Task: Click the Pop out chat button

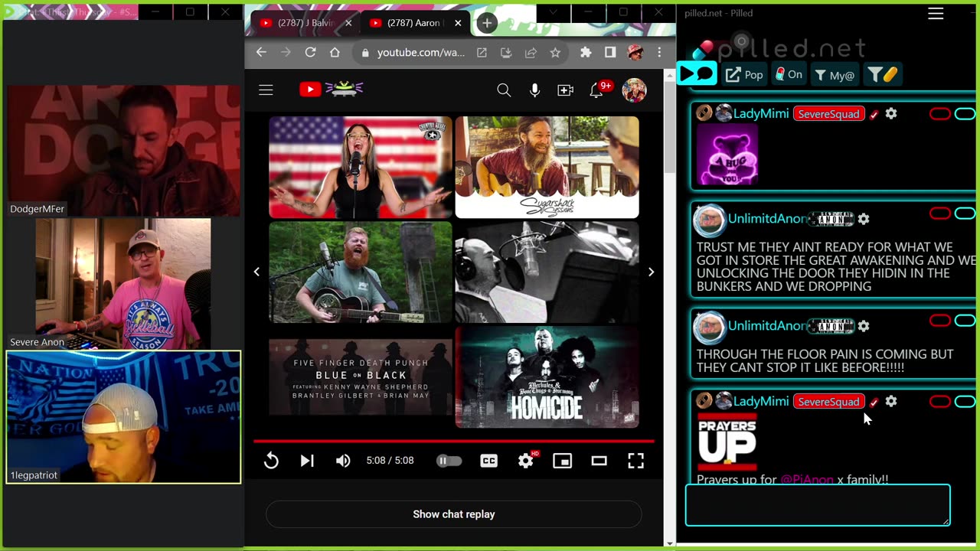Action: 745,74
